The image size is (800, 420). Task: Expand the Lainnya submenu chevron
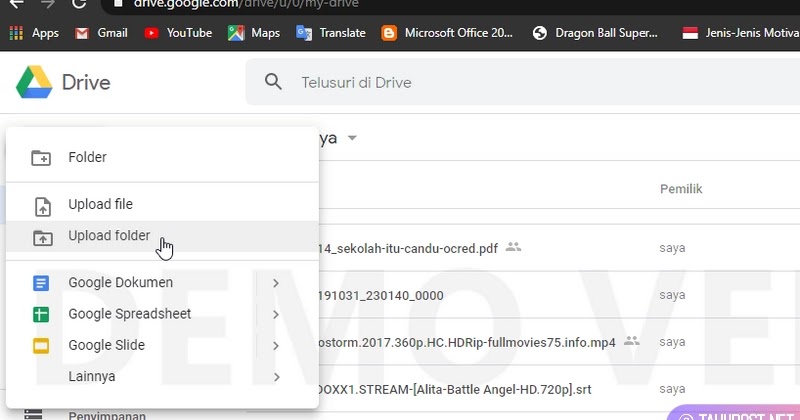(276, 377)
